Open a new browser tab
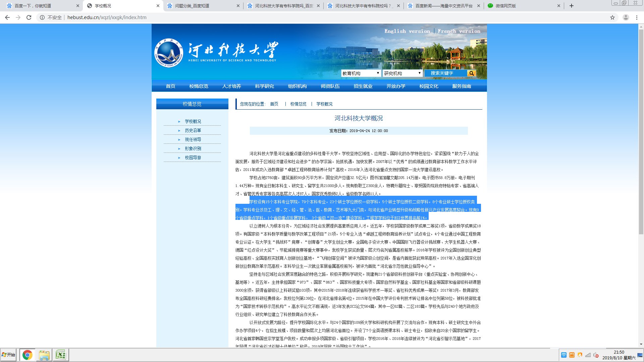Viewport: 644px width, 362px height. (571, 5)
